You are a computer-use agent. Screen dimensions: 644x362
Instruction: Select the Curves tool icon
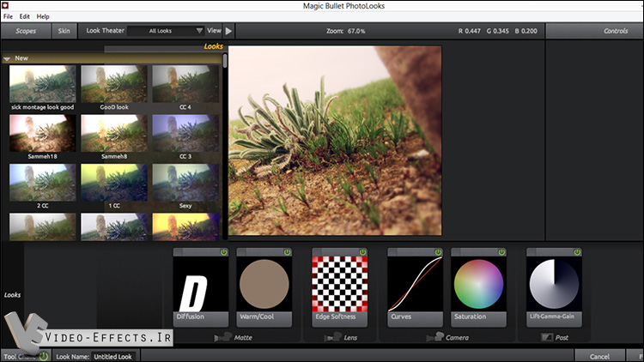416,284
